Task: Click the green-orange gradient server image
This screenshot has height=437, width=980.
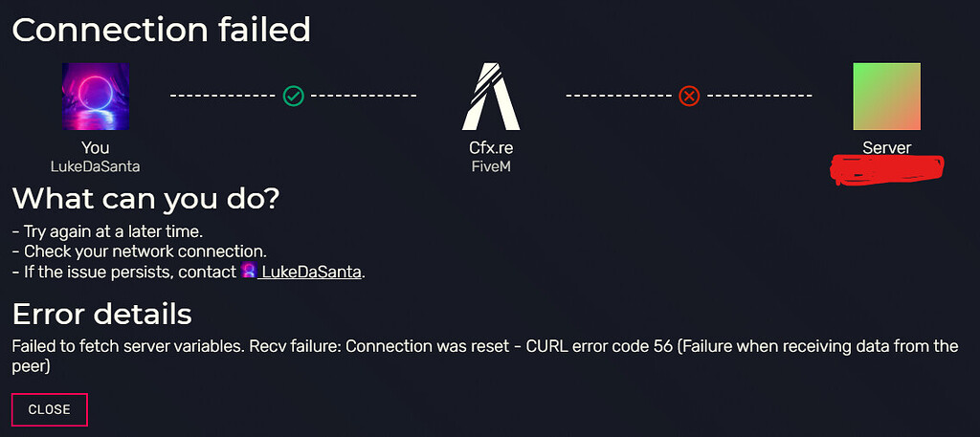Action: [886, 97]
